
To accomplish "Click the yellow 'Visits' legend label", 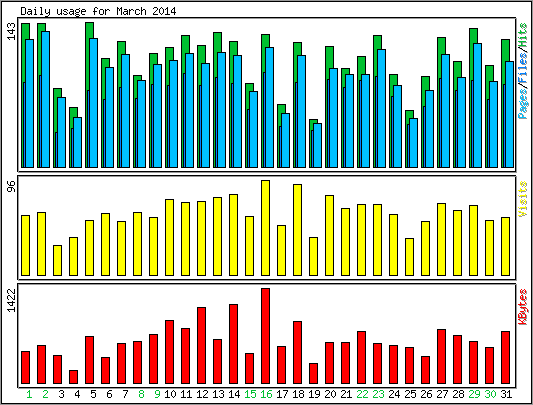I will [523, 199].
